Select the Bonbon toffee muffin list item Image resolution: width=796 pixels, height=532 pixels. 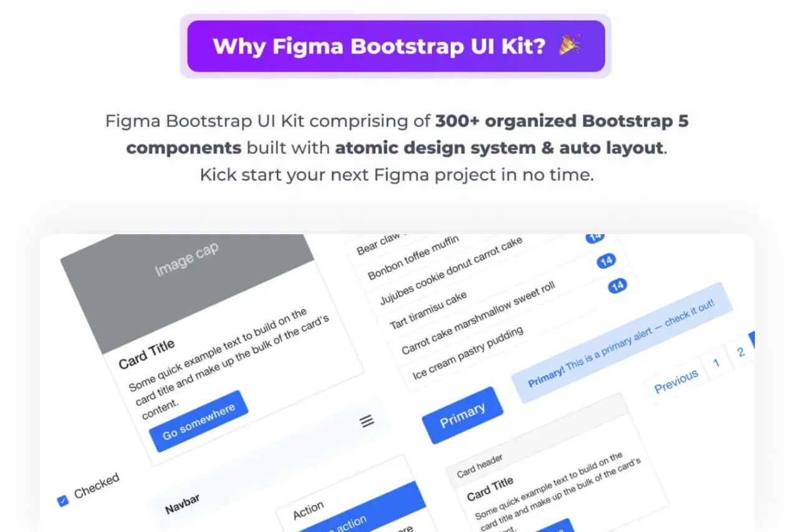(413, 257)
